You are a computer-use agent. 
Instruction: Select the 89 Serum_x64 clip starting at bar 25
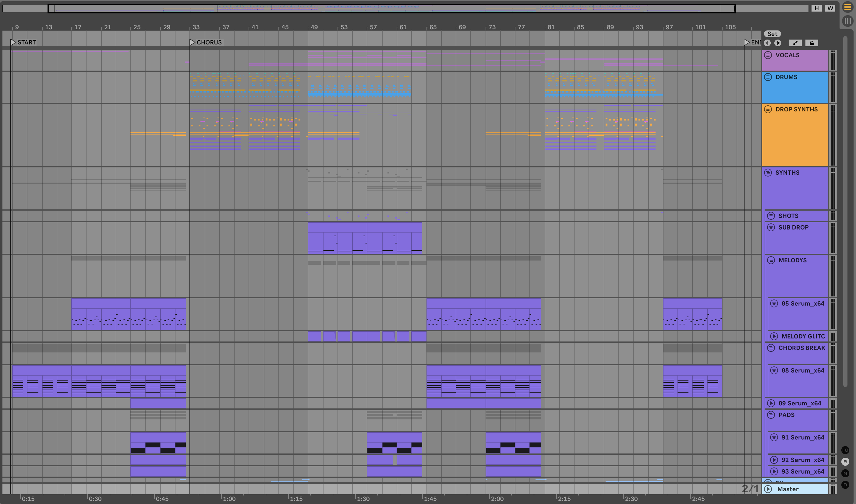point(158,403)
